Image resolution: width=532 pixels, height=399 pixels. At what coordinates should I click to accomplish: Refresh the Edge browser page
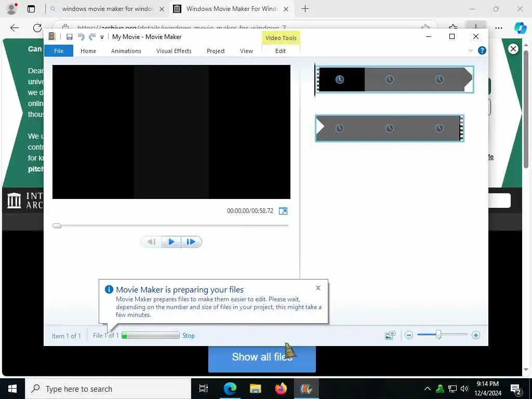[x=37, y=28]
